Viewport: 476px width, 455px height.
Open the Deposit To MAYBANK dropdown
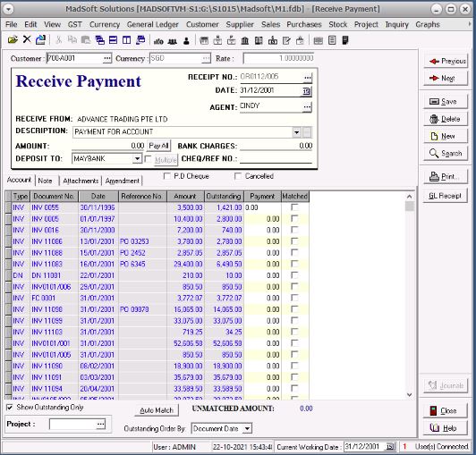point(137,158)
